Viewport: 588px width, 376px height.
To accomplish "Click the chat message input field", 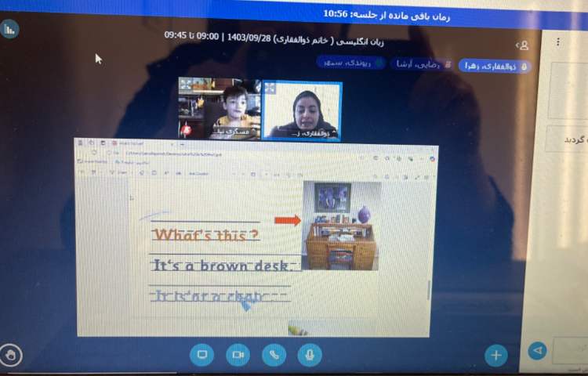I will (570, 349).
